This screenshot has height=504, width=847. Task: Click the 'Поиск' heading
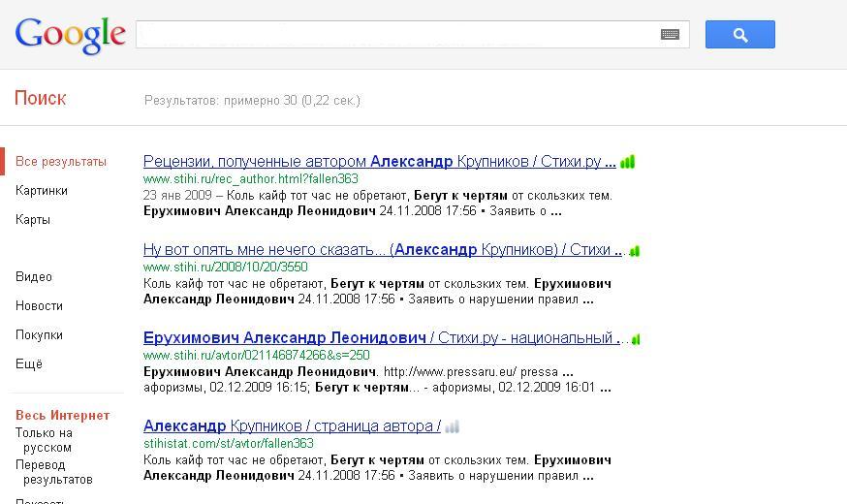pos(41,98)
